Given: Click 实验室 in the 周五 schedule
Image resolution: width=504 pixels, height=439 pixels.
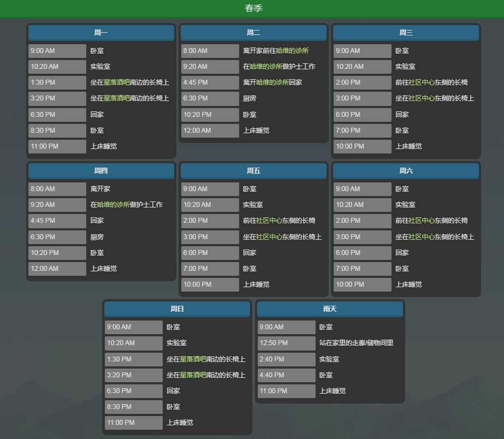Looking at the screenshot, I should tap(253, 205).
